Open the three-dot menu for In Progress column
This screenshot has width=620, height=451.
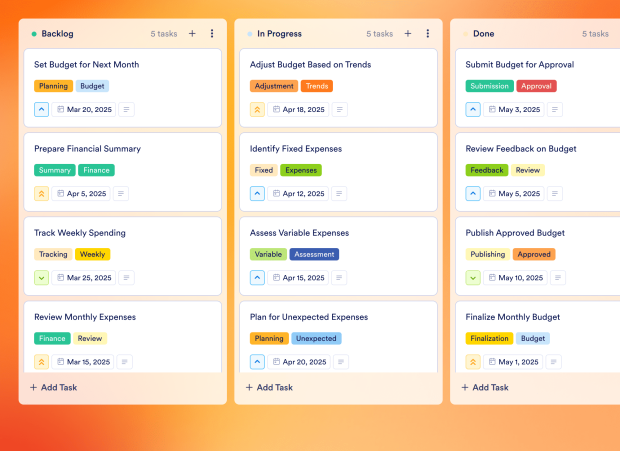[428, 33]
